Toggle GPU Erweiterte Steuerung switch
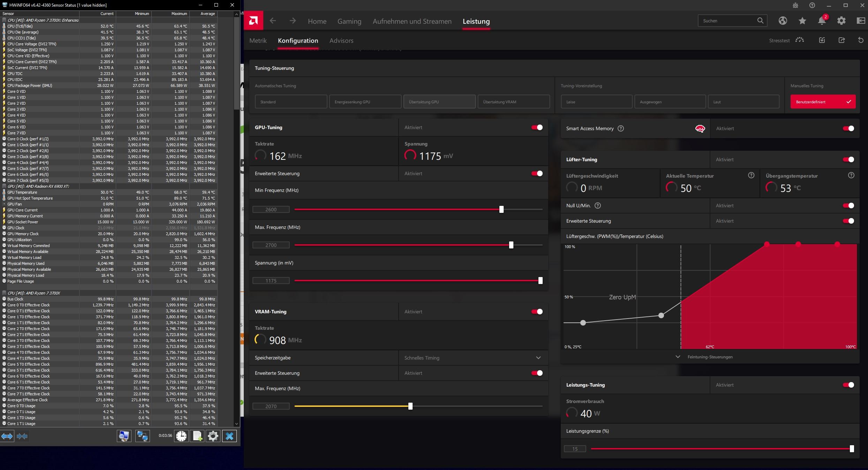The image size is (868, 470). tap(537, 173)
